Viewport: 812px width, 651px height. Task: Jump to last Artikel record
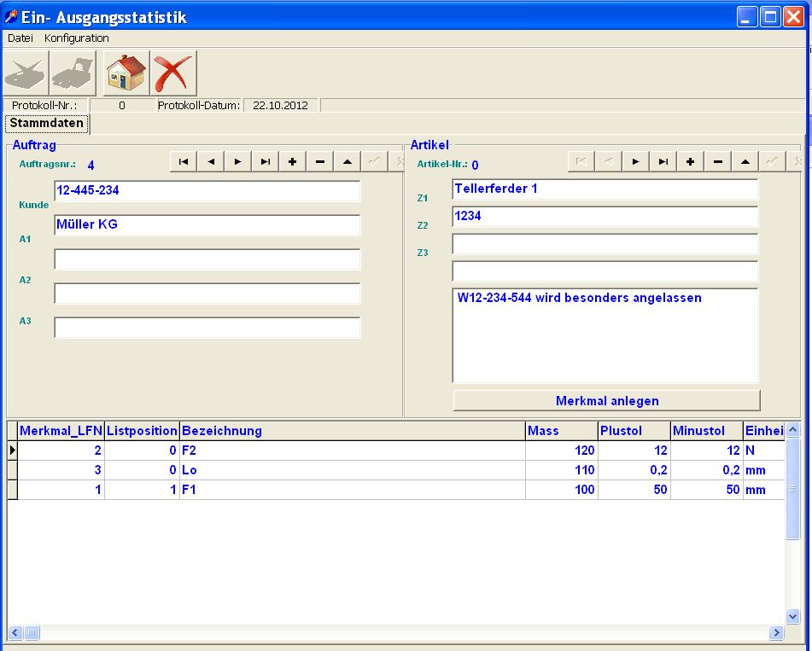point(663,162)
